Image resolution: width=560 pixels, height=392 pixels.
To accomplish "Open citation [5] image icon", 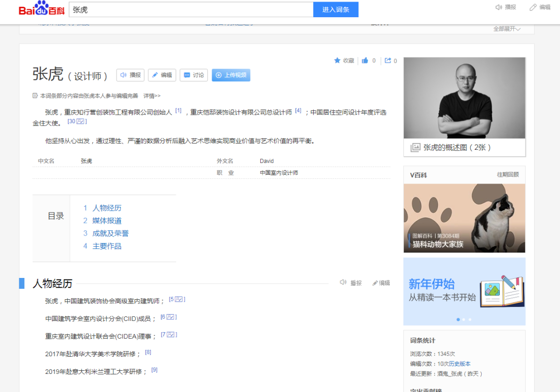I will [178, 299].
